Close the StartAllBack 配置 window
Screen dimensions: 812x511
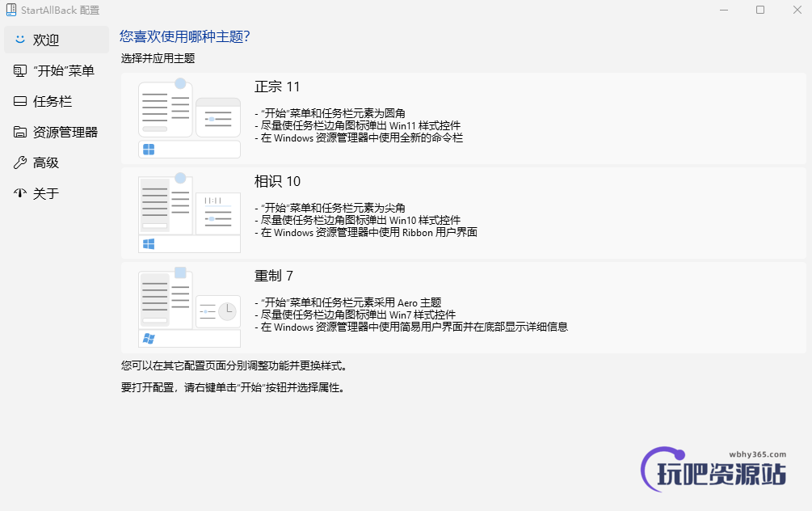pos(797,10)
